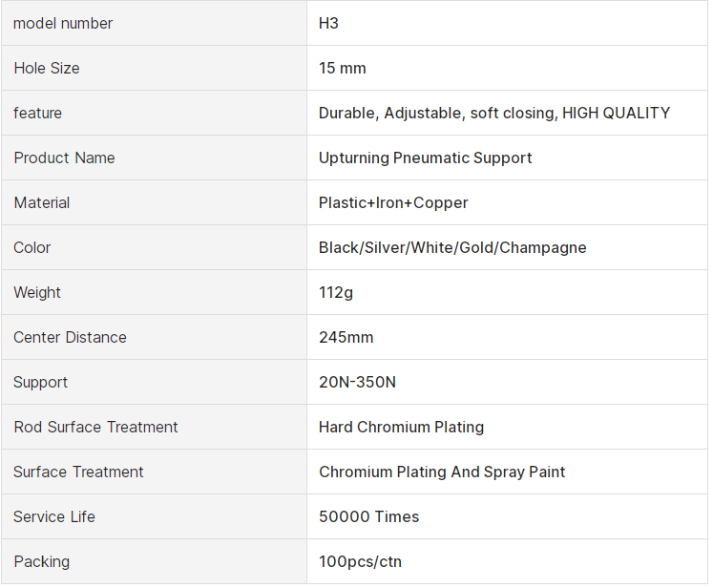Click the '50000 Times' service life value
The width and height of the screenshot is (713, 588).
368,516
